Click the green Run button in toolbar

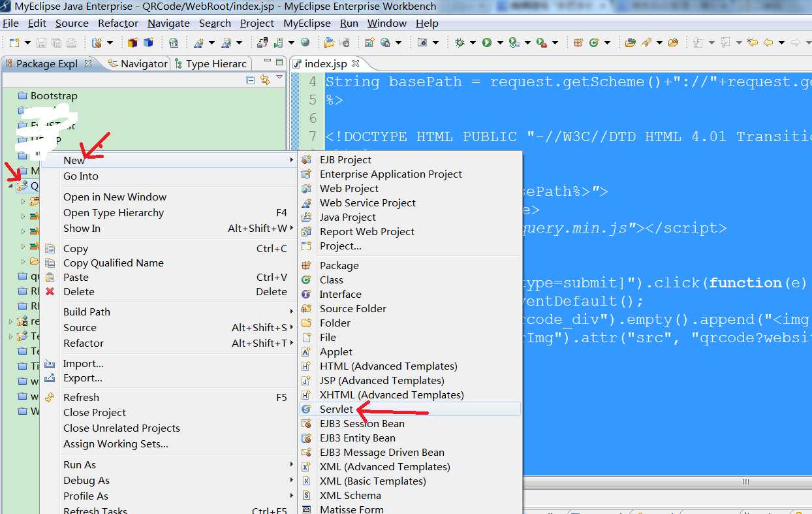click(486, 42)
